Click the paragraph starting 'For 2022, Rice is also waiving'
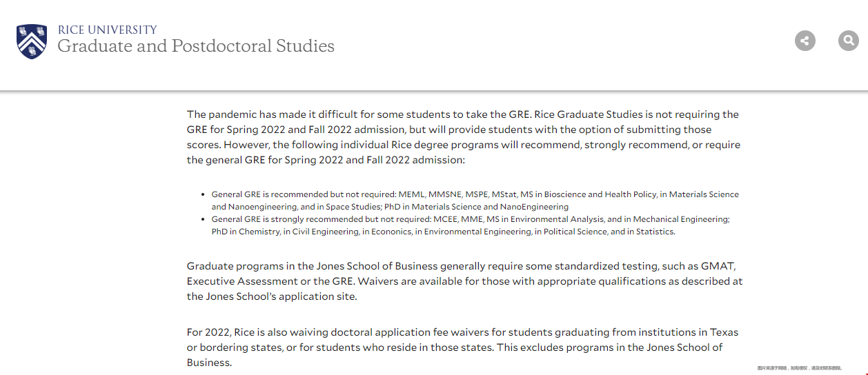 point(462,347)
